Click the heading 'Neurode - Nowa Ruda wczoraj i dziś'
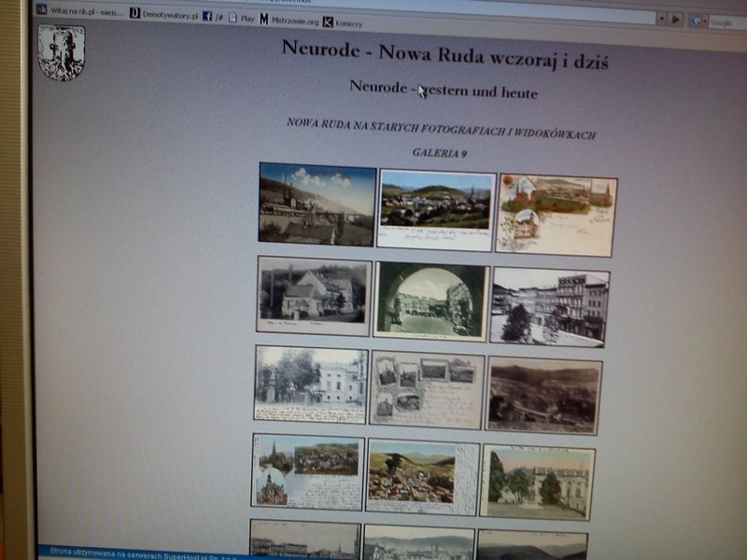Viewport: 747px width, 560px height. (x=445, y=54)
